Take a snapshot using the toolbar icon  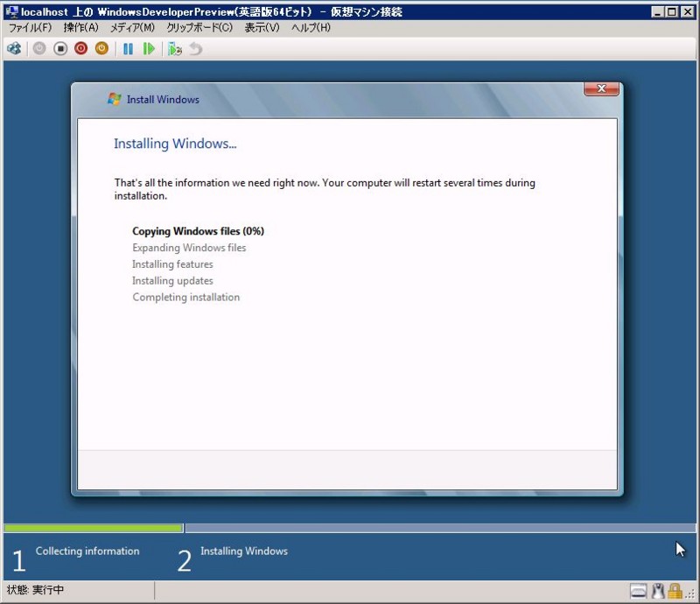pos(175,49)
